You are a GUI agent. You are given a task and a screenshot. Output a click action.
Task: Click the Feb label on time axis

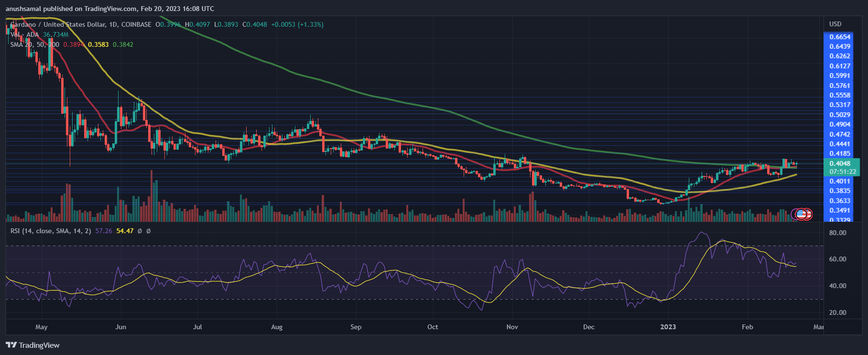(x=747, y=327)
